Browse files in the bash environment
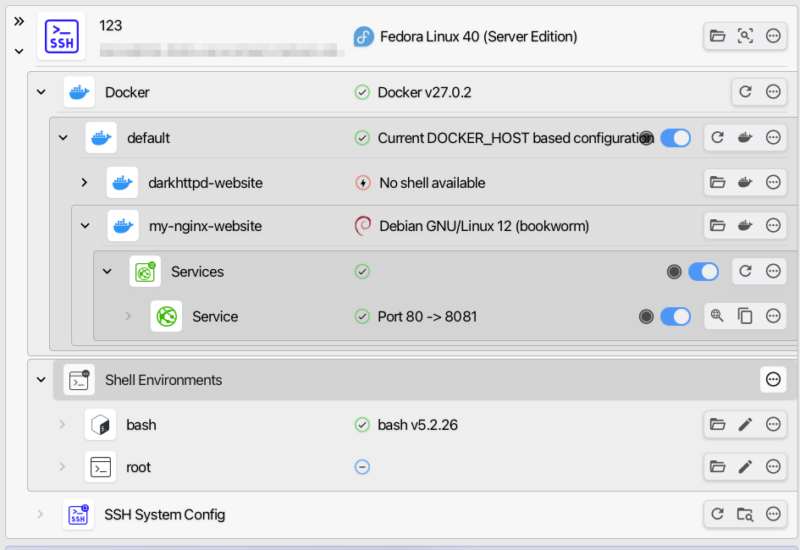 click(717, 424)
